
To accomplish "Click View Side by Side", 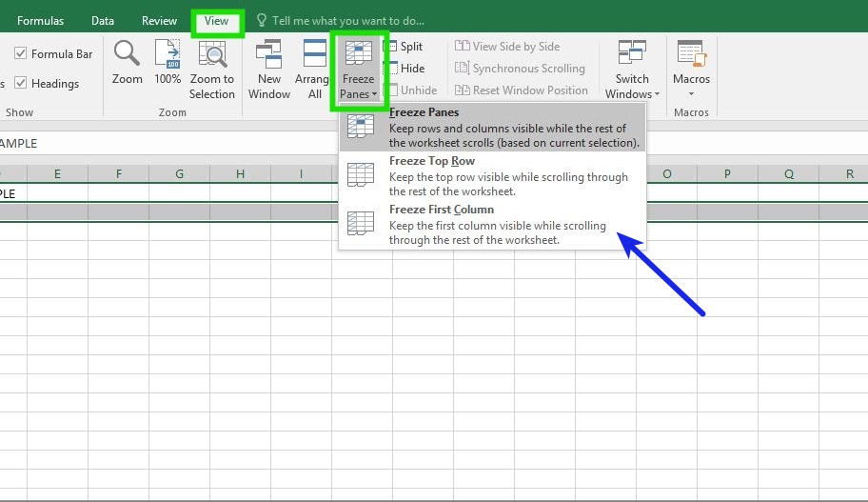I will pyautogui.click(x=507, y=47).
